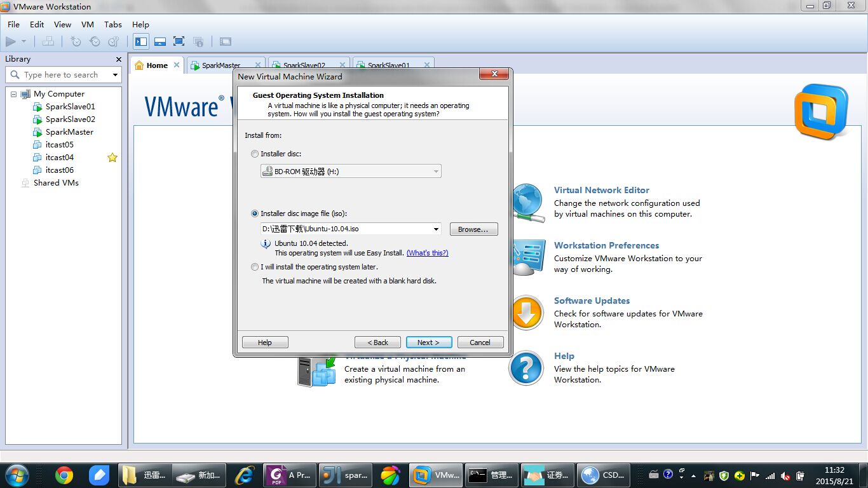
Task: Open the VM menu
Action: (x=88, y=24)
